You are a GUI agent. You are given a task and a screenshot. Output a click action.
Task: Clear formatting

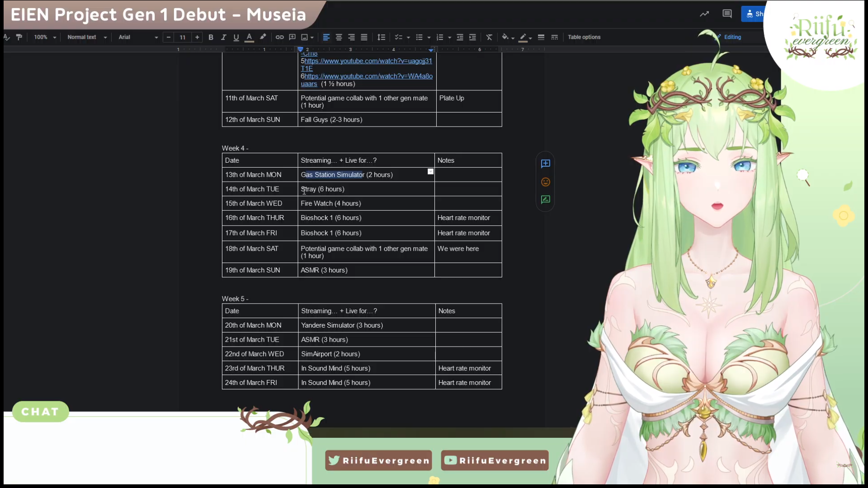click(489, 37)
